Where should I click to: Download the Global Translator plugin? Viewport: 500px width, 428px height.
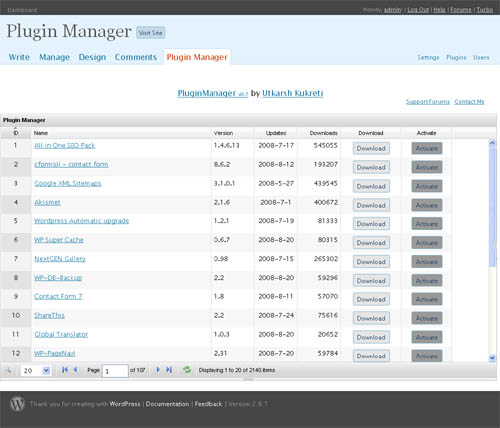point(371,337)
